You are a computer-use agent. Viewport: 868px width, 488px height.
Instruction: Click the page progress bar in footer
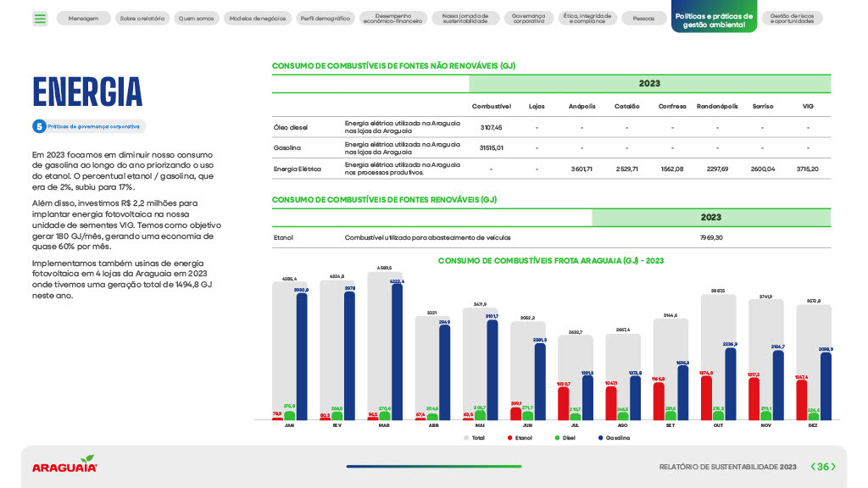434,467
